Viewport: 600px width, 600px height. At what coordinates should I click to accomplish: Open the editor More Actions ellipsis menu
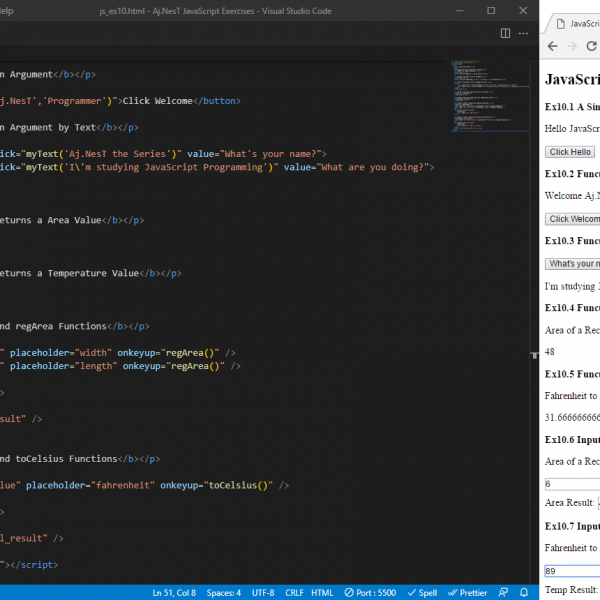[525, 33]
